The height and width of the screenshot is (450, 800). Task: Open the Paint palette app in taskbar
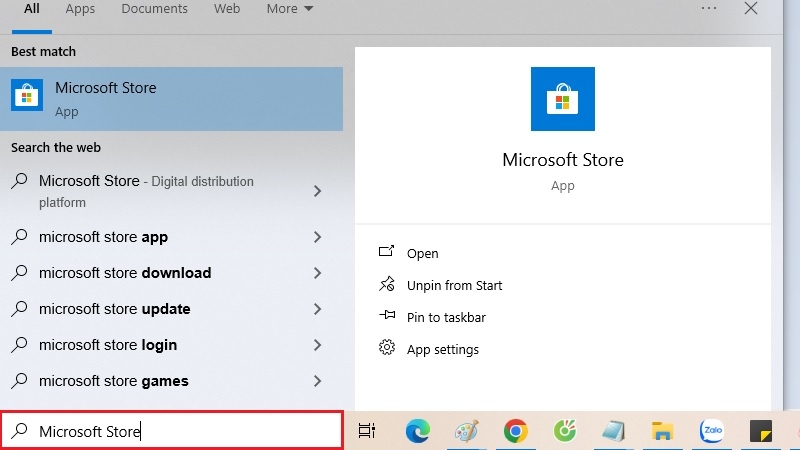(x=467, y=431)
